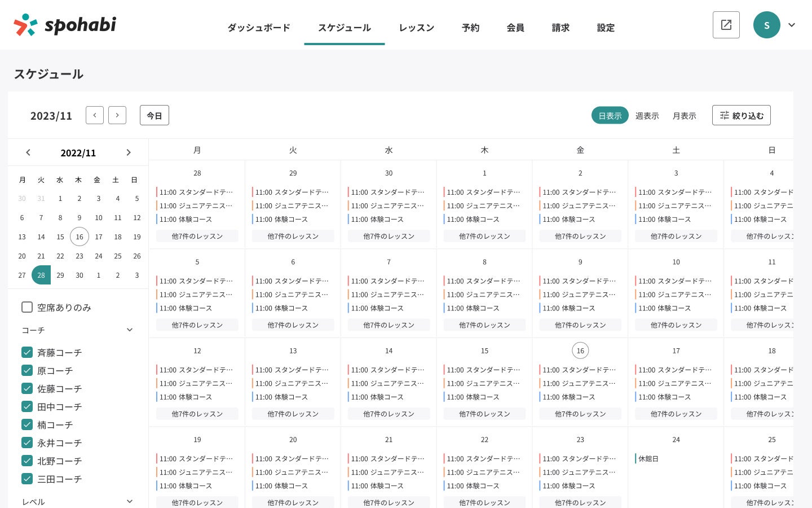Image resolution: width=812 pixels, height=508 pixels.
Task: Open the 絞り込む filter button
Action: [741, 115]
